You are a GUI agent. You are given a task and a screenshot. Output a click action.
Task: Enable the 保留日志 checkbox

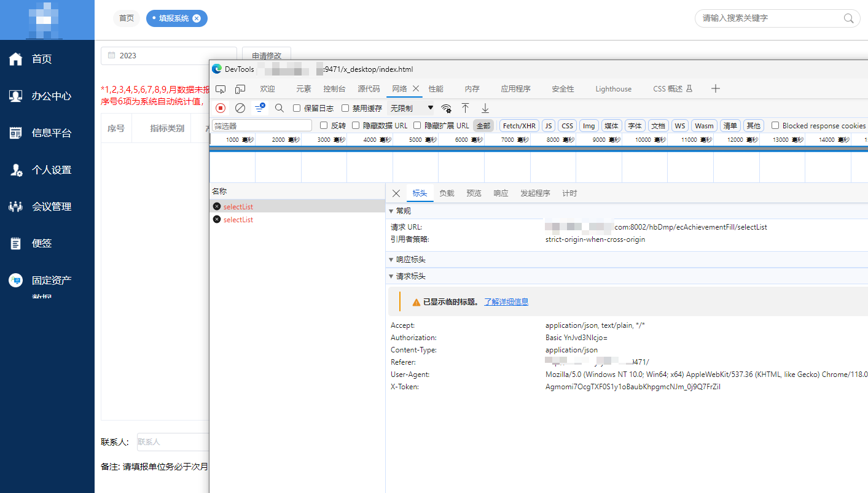click(297, 108)
